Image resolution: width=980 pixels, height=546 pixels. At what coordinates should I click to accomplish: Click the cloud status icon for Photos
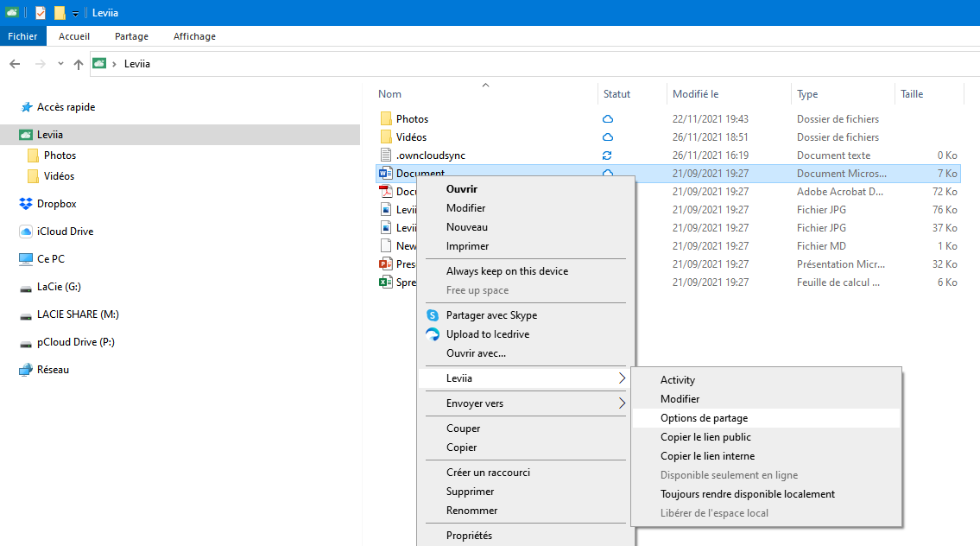pyautogui.click(x=608, y=119)
